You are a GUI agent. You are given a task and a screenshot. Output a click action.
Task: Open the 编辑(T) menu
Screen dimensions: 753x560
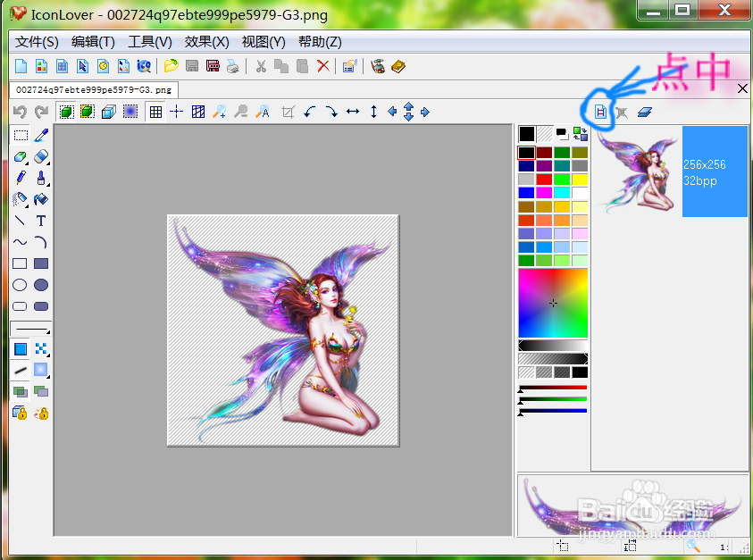[x=93, y=42]
